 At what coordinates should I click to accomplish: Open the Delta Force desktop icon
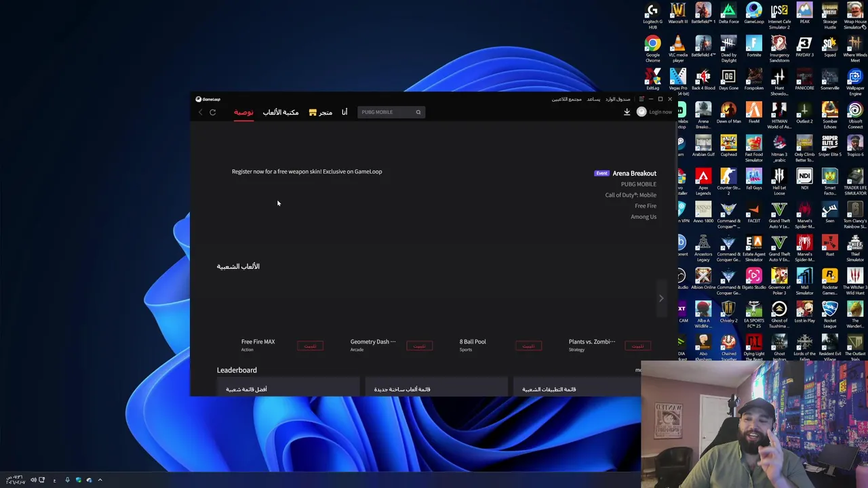coord(728,14)
